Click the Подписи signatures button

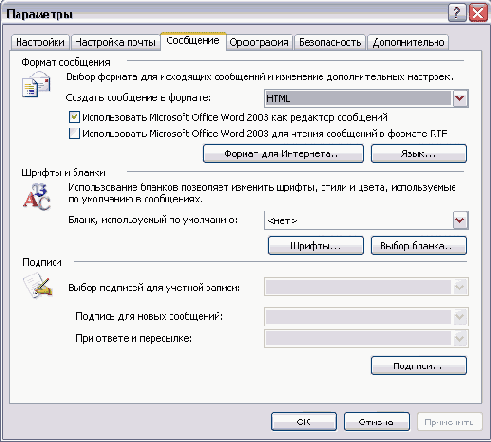point(419,366)
